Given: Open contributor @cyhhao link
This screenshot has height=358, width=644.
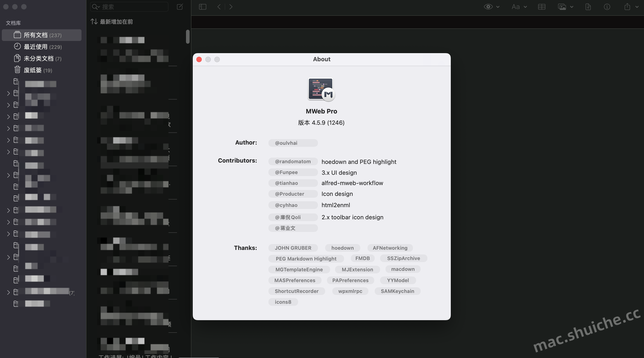Looking at the screenshot, I should [293, 205].
